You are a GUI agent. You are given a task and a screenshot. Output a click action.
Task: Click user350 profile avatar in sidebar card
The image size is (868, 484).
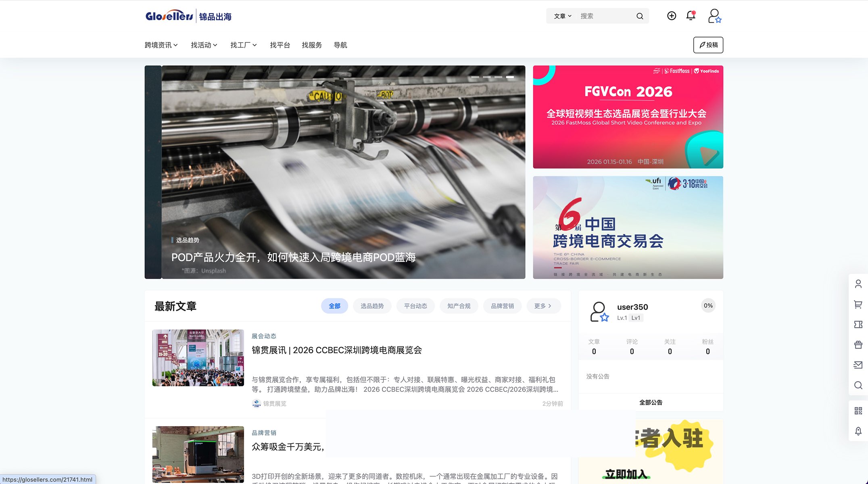click(x=599, y=312)
